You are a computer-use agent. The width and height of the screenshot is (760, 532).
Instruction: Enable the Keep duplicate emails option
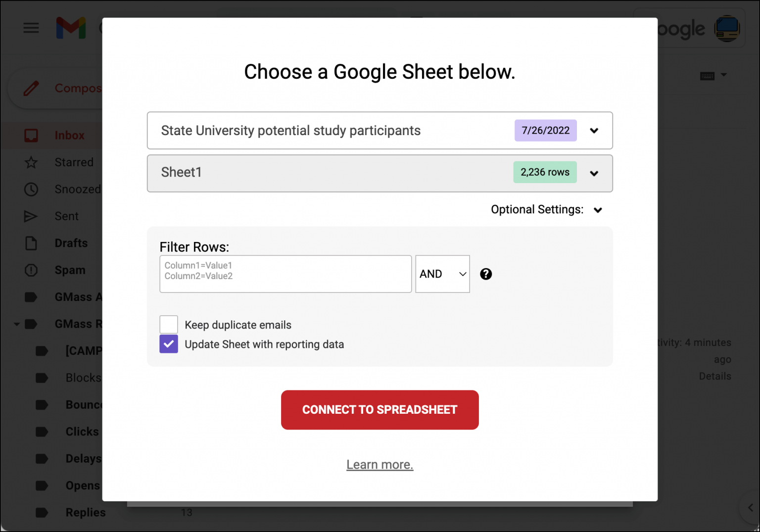coord(168,324)
